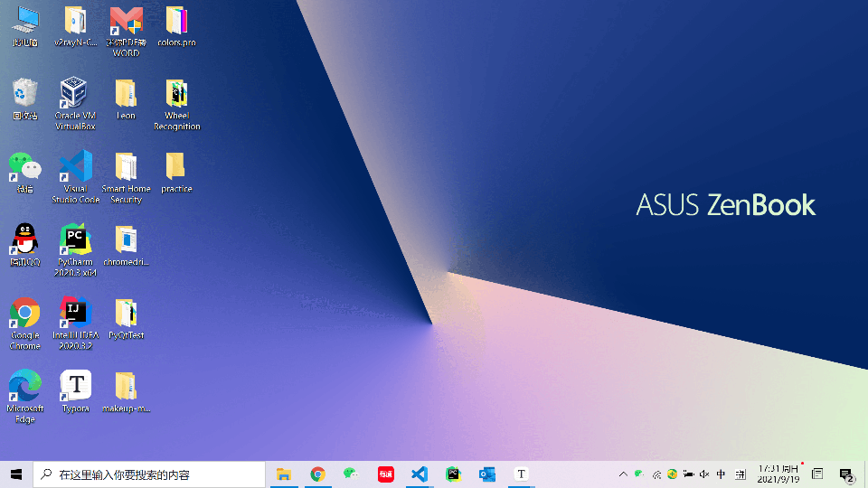Select the chromedriver folder on desktop

click(127, 245)
